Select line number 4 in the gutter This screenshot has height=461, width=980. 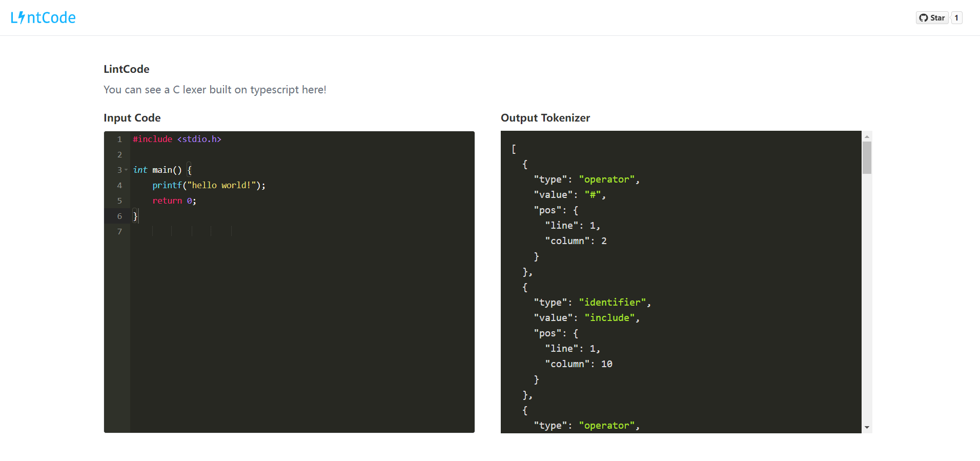tap(119, 185)
